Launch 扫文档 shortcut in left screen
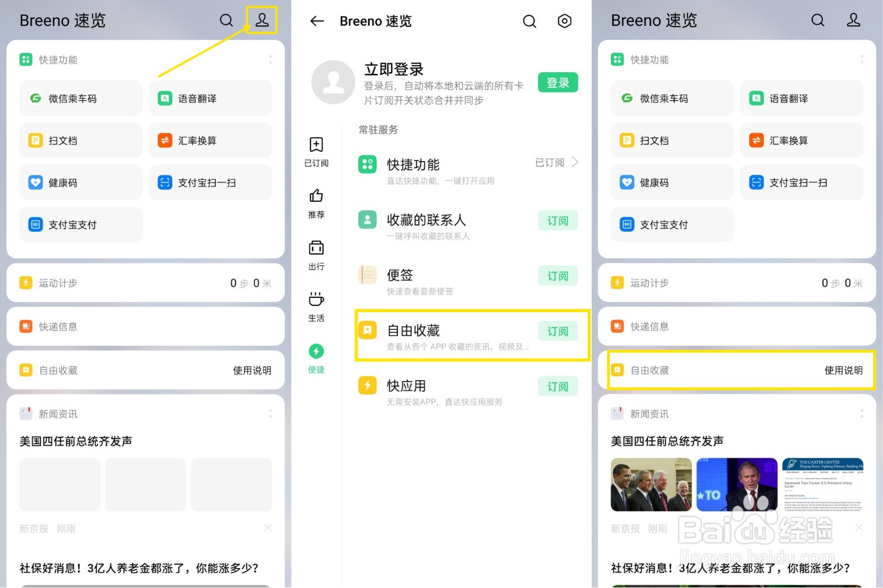 point(81,140)
